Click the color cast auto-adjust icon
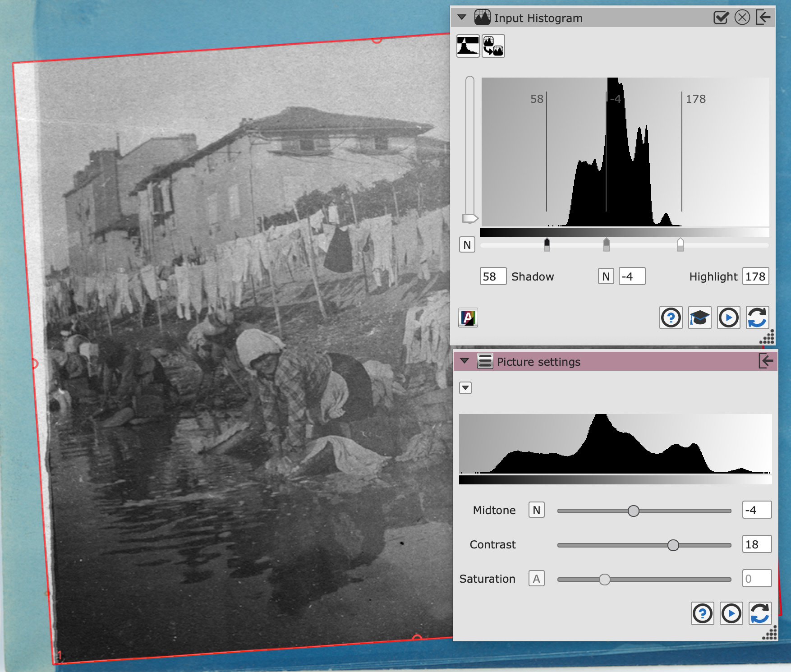791x672 pixels. coord(468,318)
